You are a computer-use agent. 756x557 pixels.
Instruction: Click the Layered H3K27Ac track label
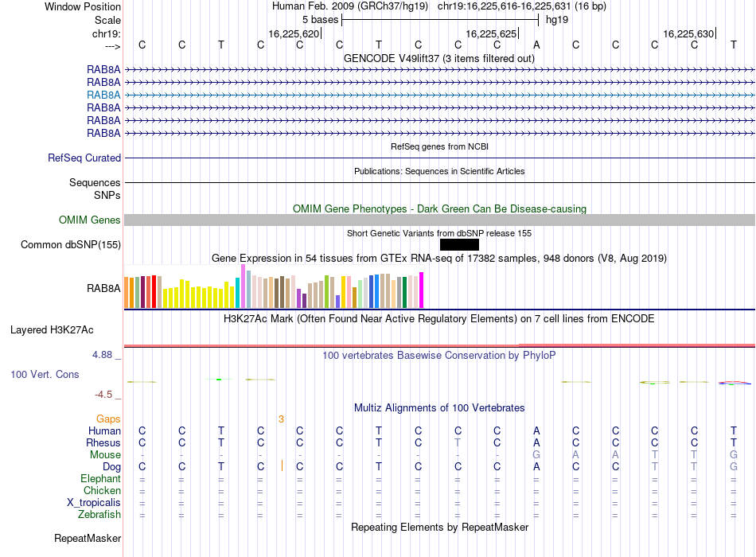tap(52, 330)
